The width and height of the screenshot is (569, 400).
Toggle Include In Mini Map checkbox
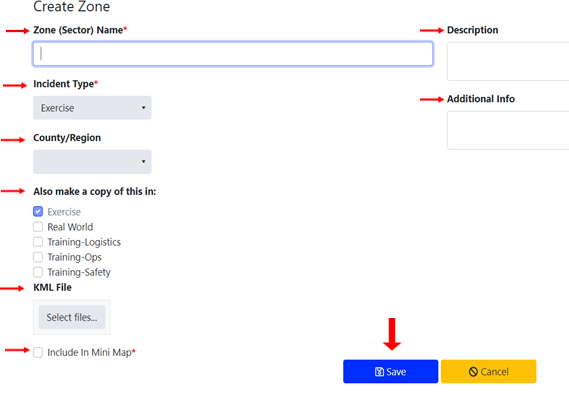(x=38, y=352)
